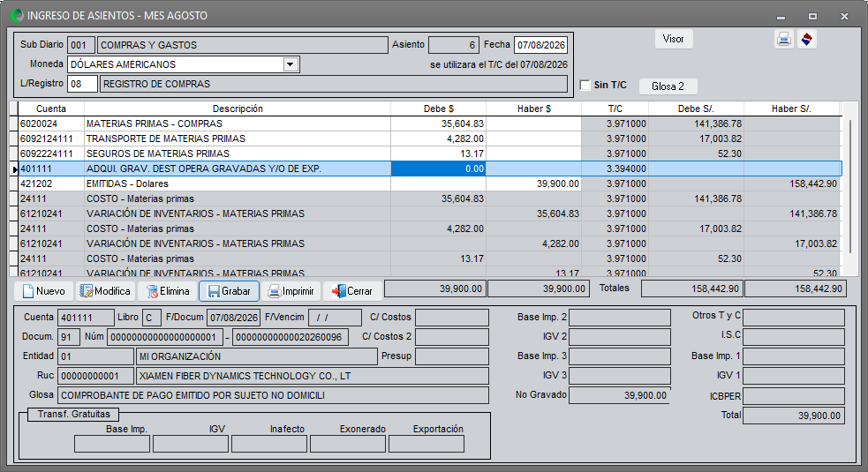Click the T/C value 3.394000
This screenshot has height=472, width=868.
click(615, 169)
